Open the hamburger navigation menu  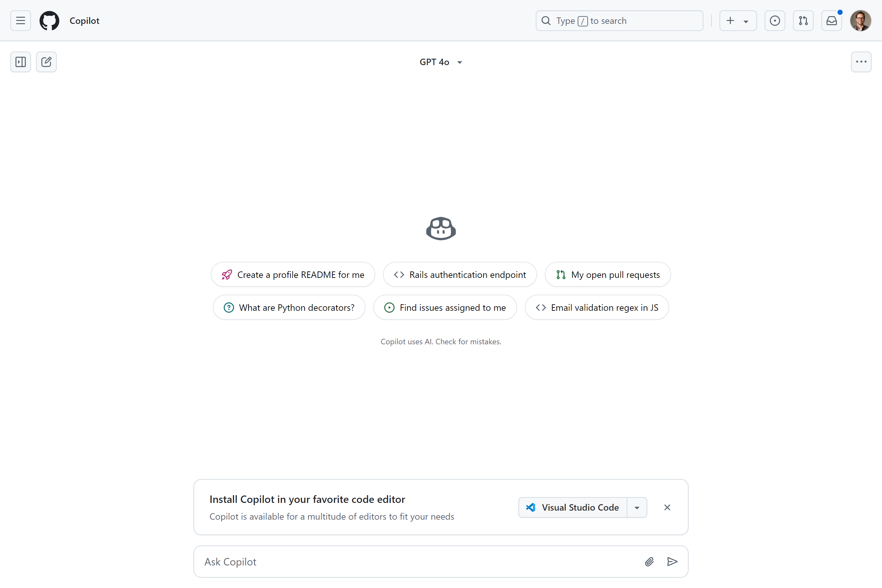(x=21, y=21)
